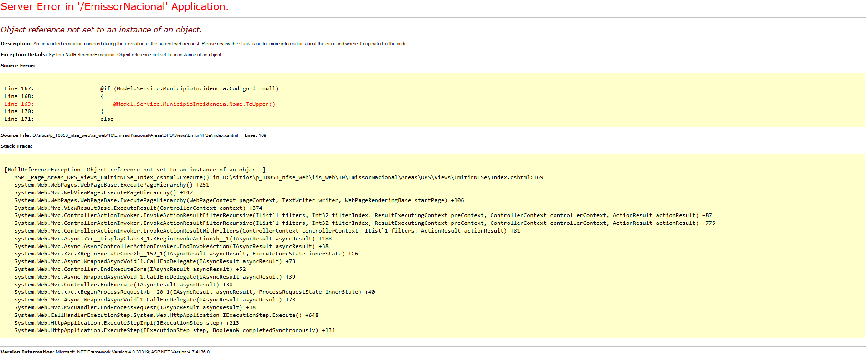Click the HttpApplication.ExecuteStepImpl stack line

[x=126, y=323]
